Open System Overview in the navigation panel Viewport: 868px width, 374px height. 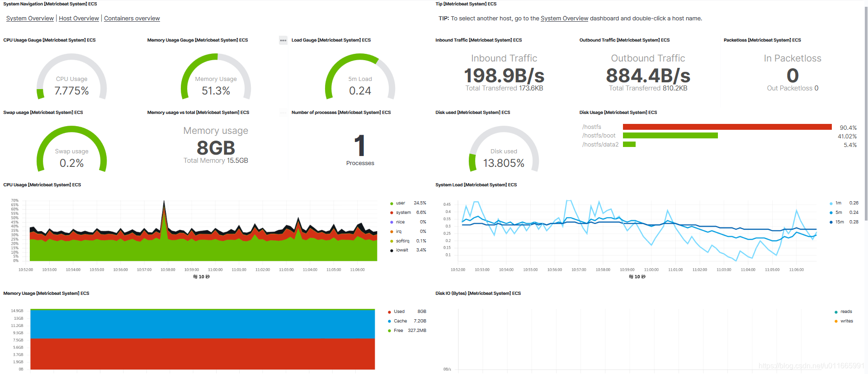point(30,19)
